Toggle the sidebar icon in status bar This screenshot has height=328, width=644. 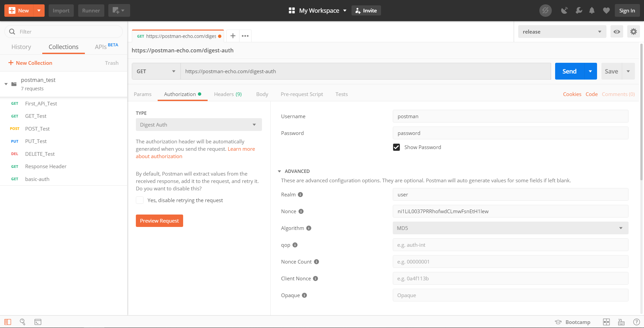(x=8, y=322)
